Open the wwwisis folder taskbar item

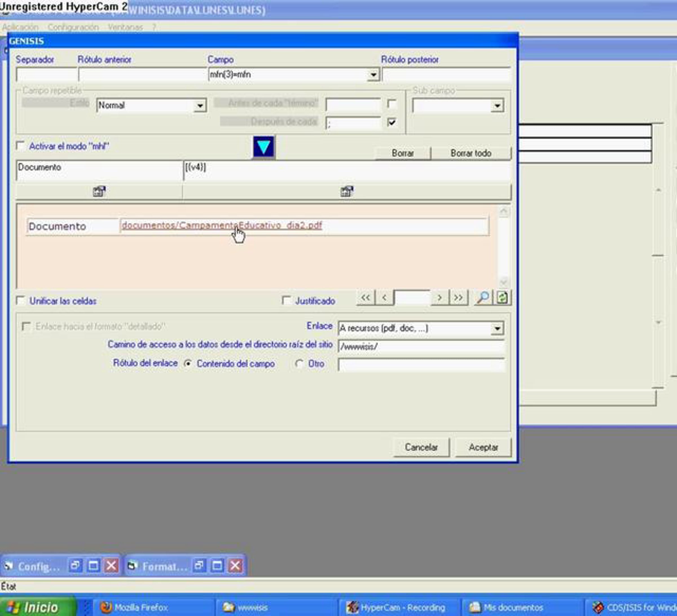276,607
